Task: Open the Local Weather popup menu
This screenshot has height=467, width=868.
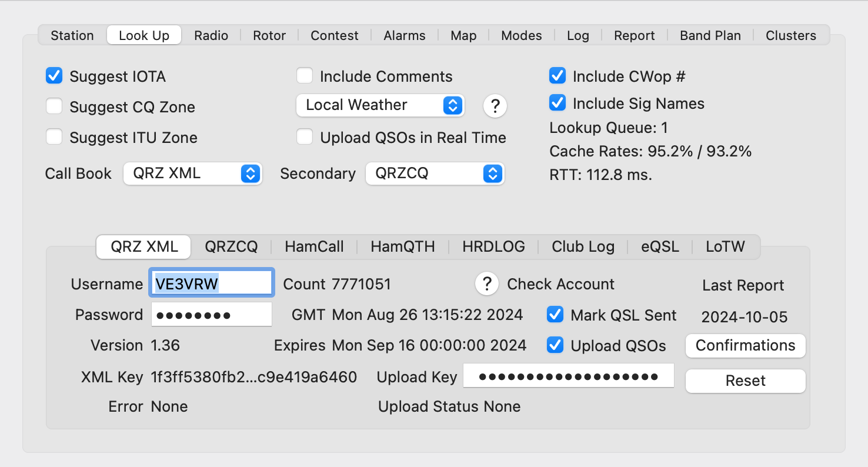Action: pyautogui.click(x=380, y=105)
